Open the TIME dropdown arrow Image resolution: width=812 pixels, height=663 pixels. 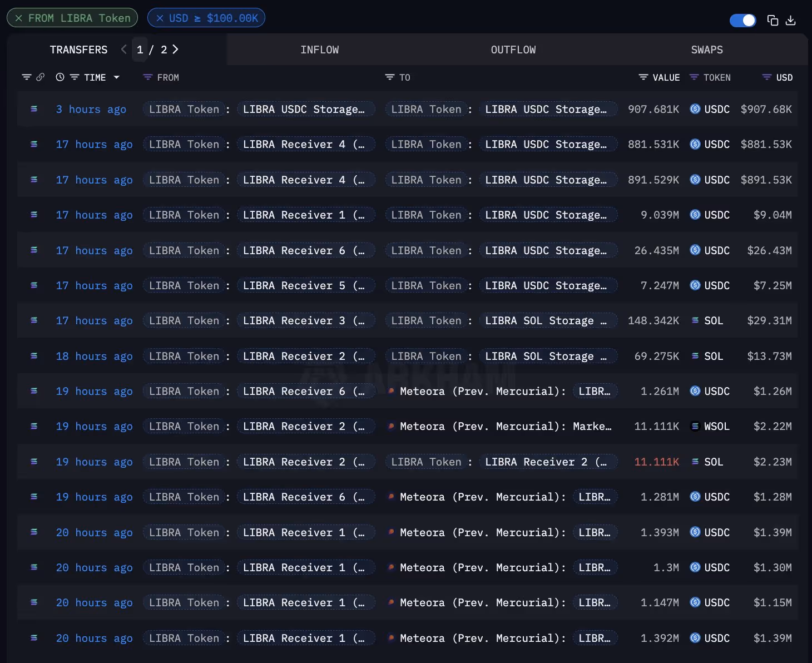click(x=117, y=77)
